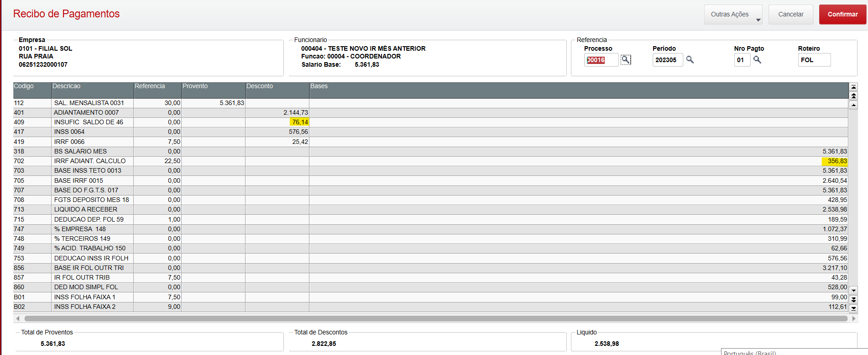The image size is (868, 355).
Task: Click employee name TESTE NOVO IR MÊS ANTERIOR
Action: point(377,48)
